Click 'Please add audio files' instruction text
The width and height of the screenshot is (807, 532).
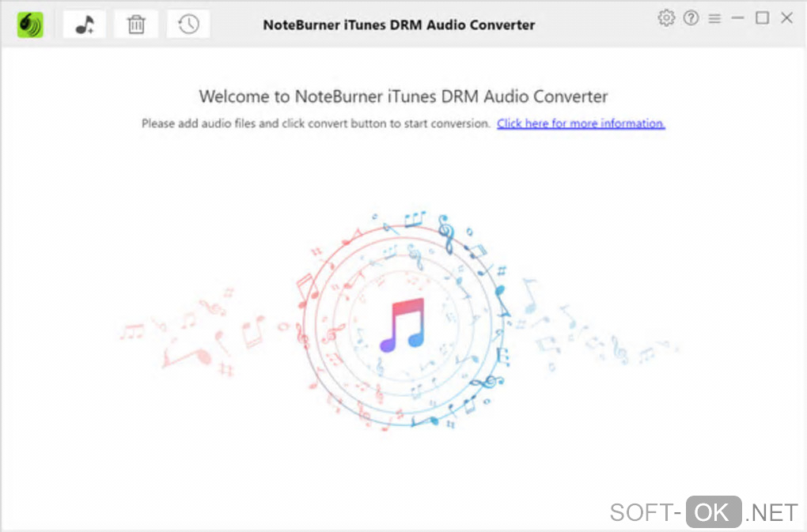(316, 123)
